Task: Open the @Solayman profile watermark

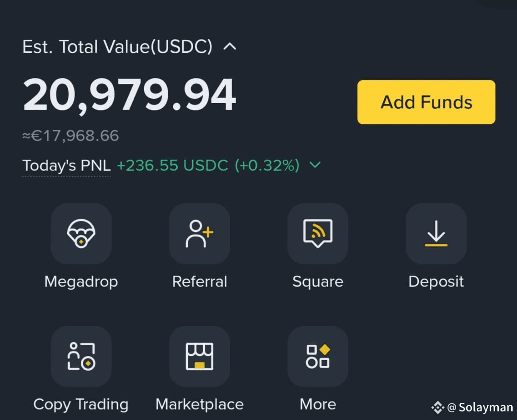Action: [x=480, y=408]
